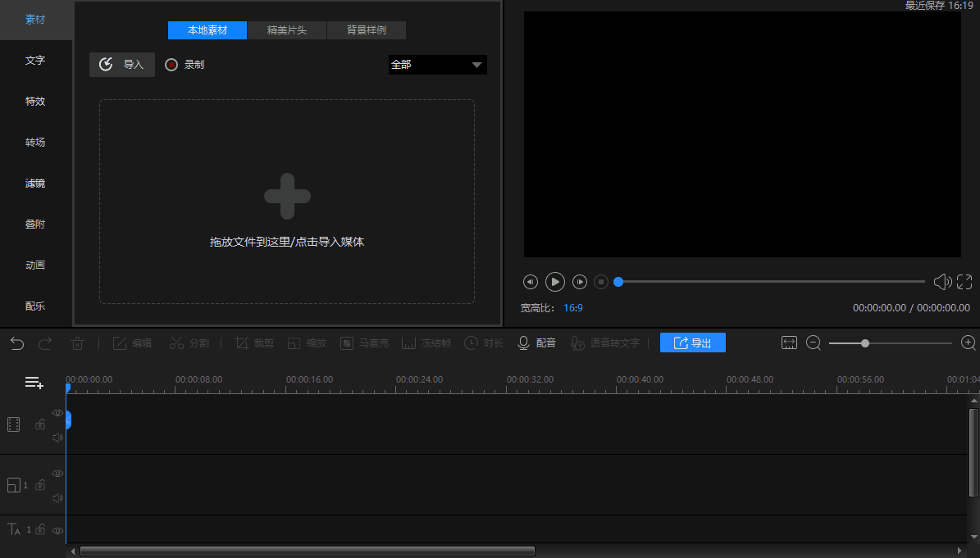Screen dimensions: 980x558
Task: Enter fullscreen preview mode
Action: point(964,282)
